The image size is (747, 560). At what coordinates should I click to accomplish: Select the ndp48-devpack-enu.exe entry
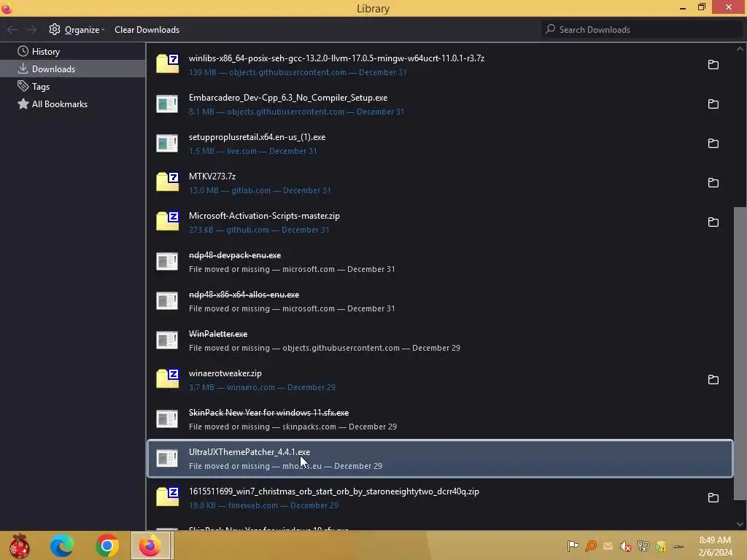[440, 262]
